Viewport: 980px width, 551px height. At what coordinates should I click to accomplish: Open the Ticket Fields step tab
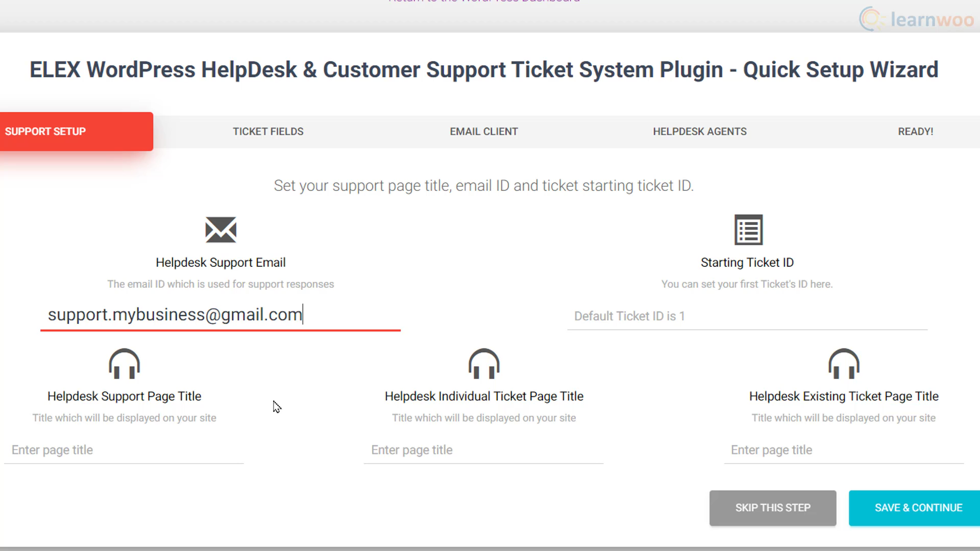(x=268, y=132)
